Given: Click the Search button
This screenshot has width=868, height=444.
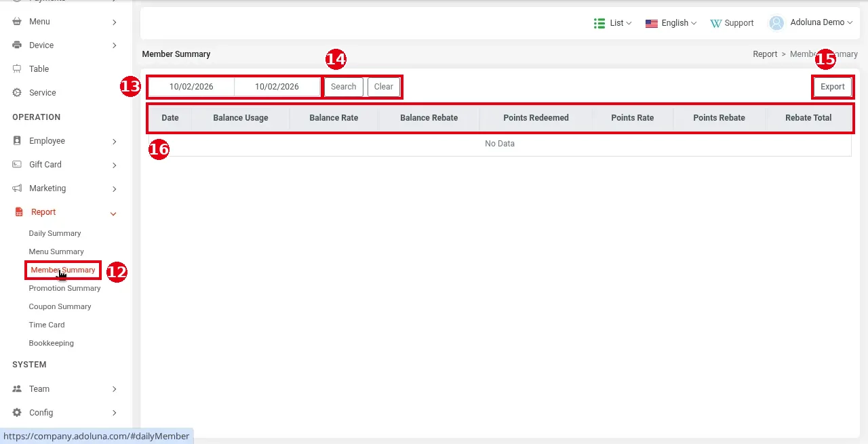Looking at the screenshot, I should pyautogui.click(x=343, y=87).
